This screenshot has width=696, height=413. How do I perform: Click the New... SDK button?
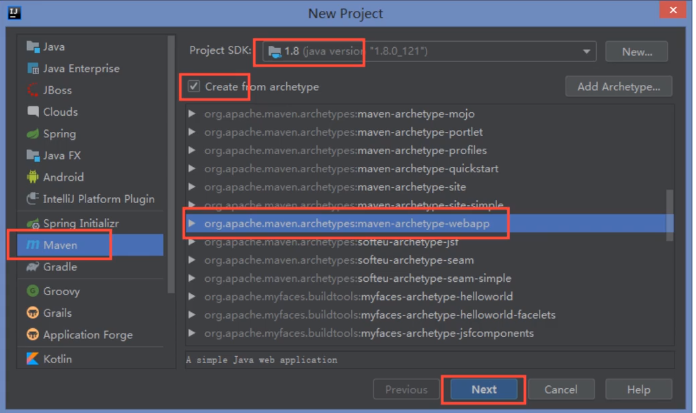coord(637,52)
